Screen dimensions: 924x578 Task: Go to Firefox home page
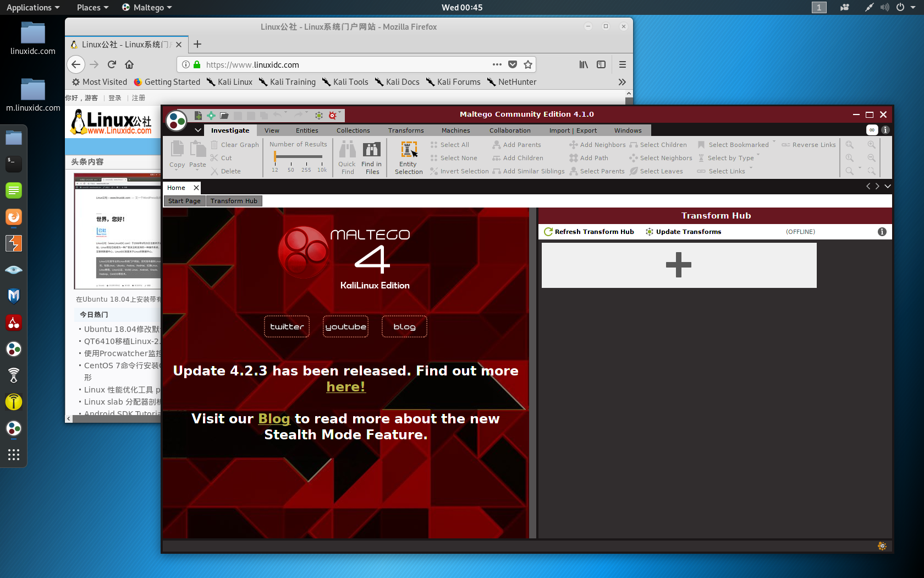(129, 64)
